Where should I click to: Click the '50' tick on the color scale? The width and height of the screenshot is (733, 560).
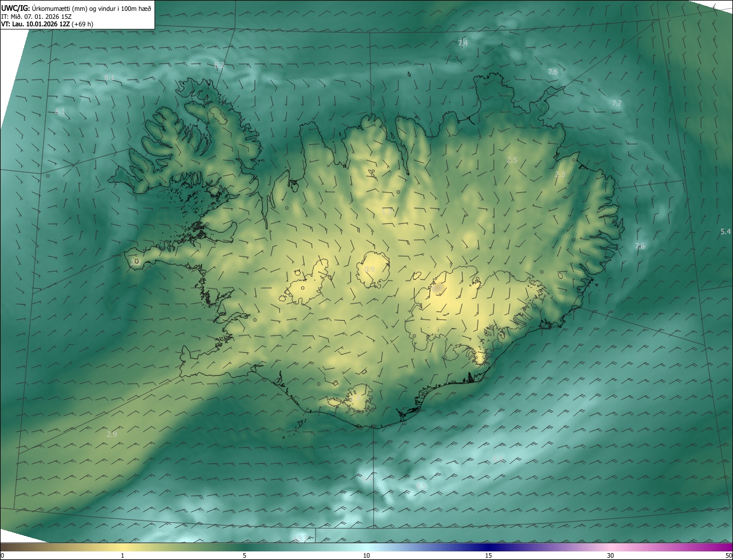tap(728, 555)
